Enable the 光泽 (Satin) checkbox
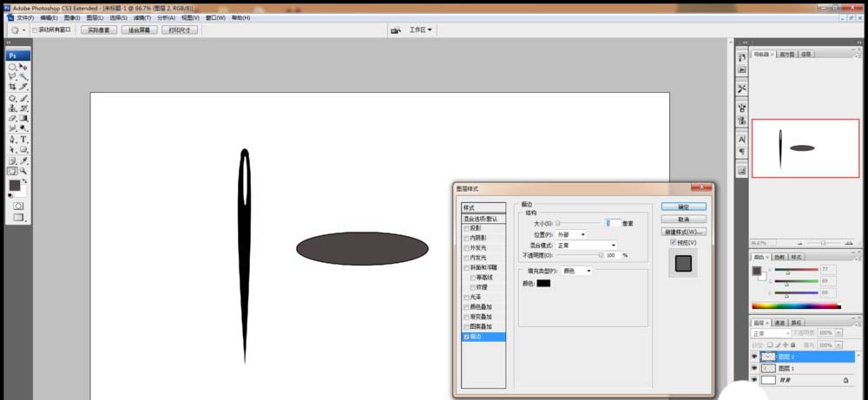Viewport: 868px width, 400px height. pos(466,297)
